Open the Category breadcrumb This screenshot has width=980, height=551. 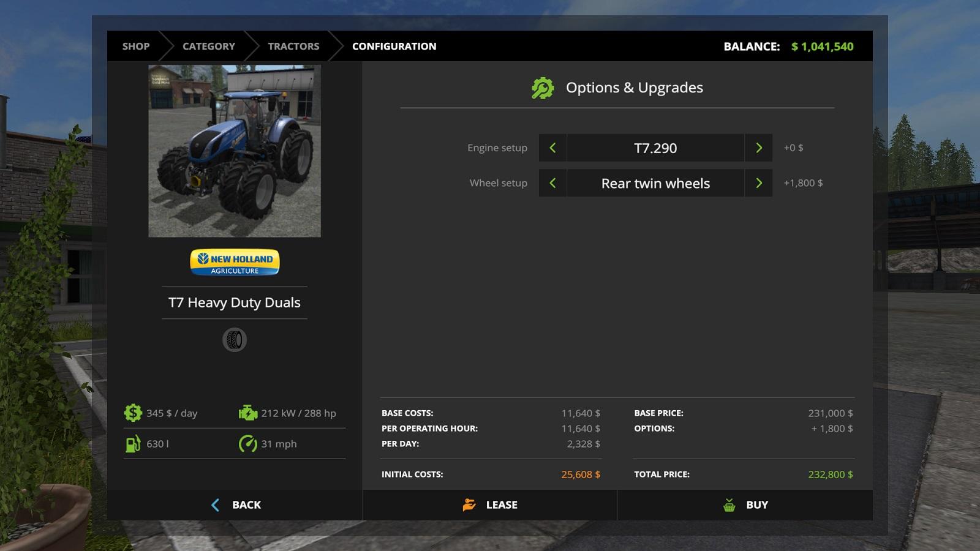pyautogui.click(x=208, y=47)
